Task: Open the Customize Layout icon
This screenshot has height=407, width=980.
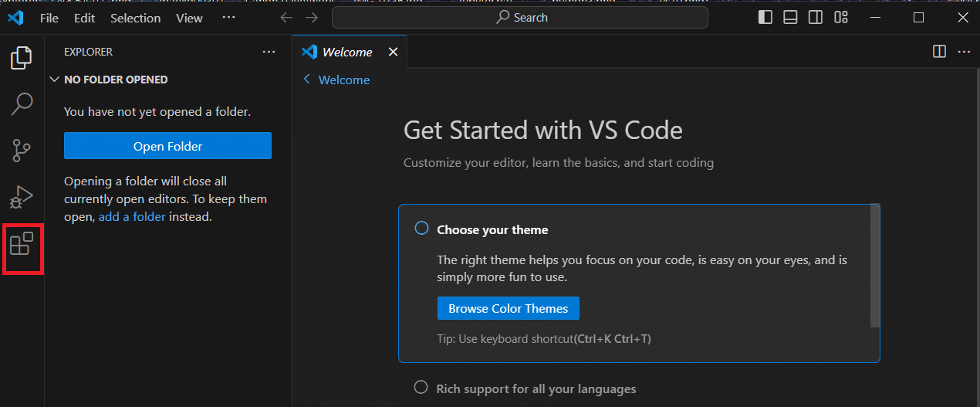Action: coord(841,17)
